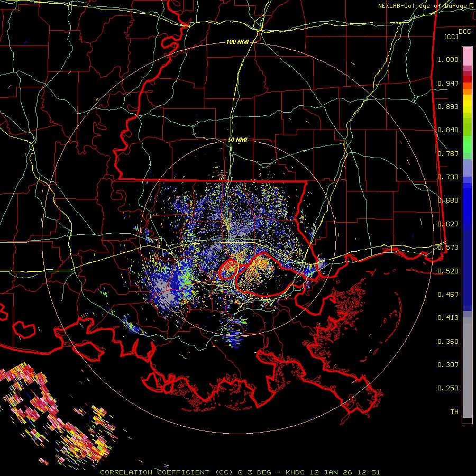The width and height of the screenshot is (476, 476).
Task: Click the KHDC radar site identifier
Action: 296,472
